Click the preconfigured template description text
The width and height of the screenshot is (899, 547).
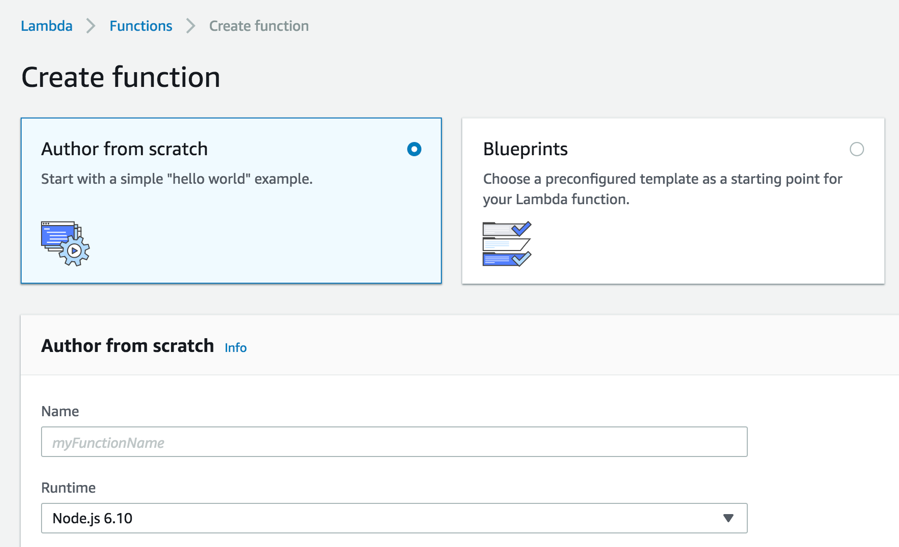[x=662, y=189]
